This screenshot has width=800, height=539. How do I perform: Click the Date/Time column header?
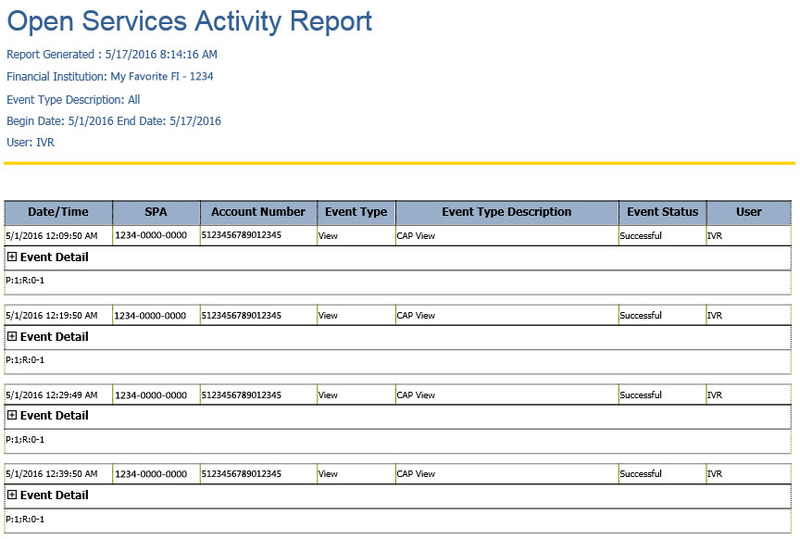click(58, 212)
